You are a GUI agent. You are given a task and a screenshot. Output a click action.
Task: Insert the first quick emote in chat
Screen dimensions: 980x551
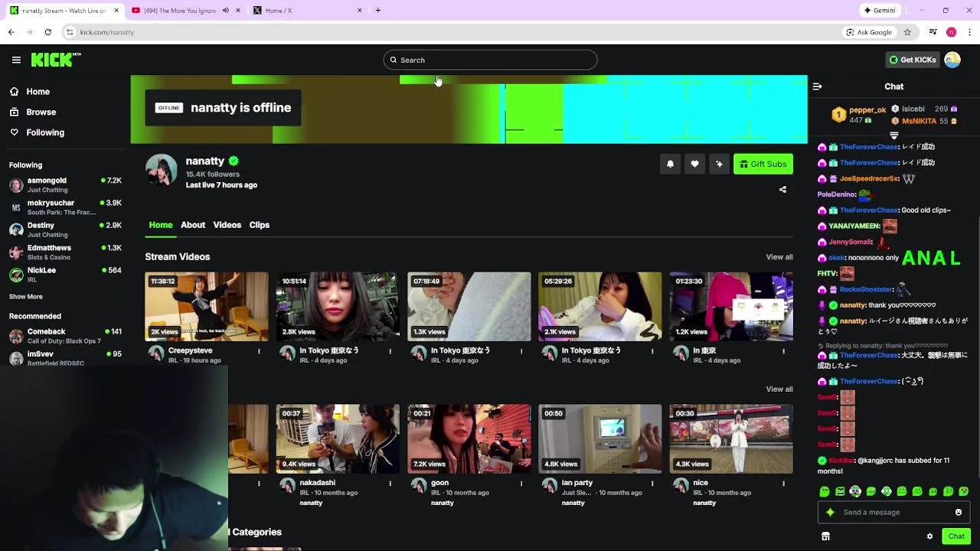point(824,491)
